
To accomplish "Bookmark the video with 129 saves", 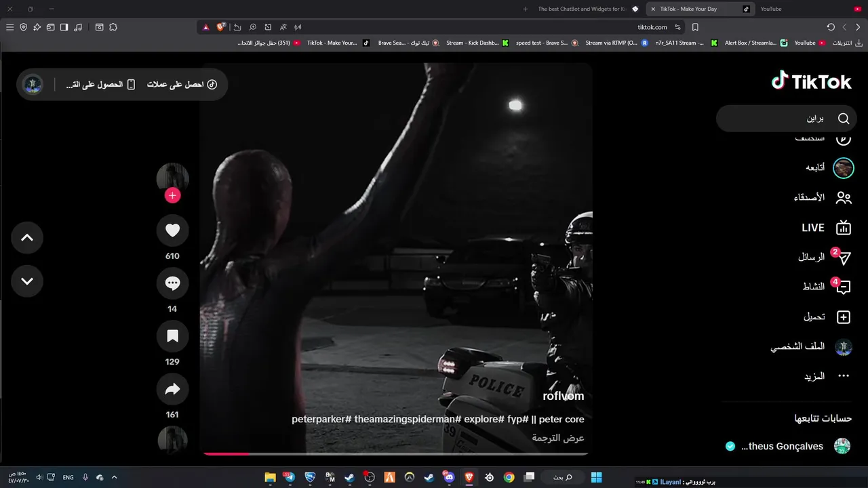I will (x=172, y=336).
